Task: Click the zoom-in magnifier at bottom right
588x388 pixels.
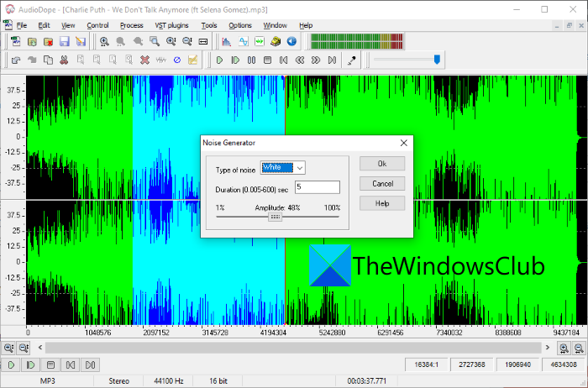Action: 564,348
